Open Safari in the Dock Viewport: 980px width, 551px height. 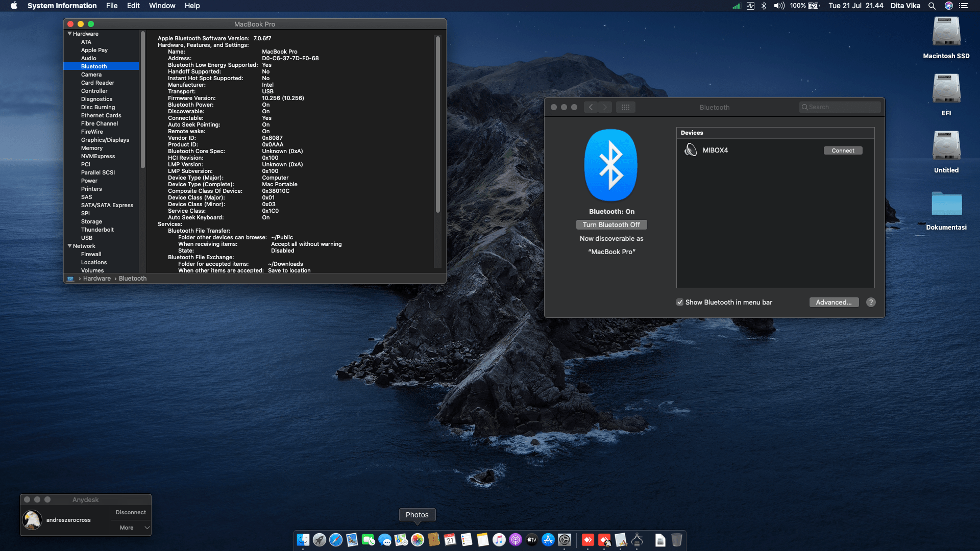click(x=336, y=540)
